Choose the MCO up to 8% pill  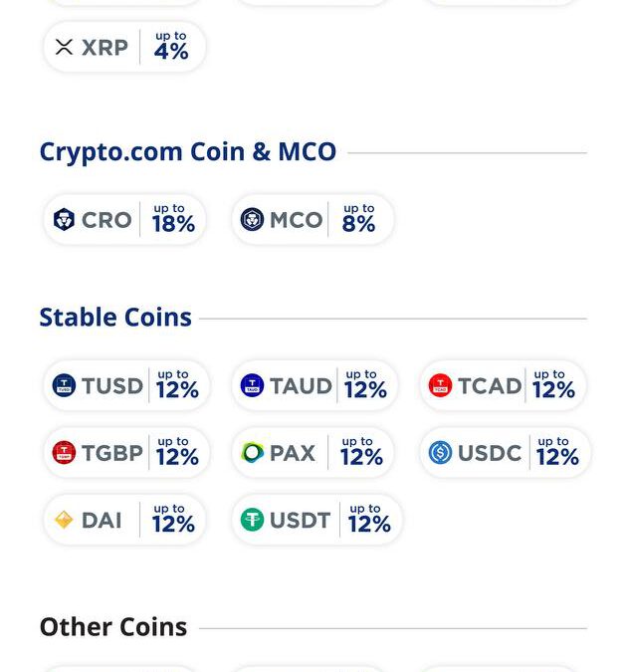(x=313, y=220)
